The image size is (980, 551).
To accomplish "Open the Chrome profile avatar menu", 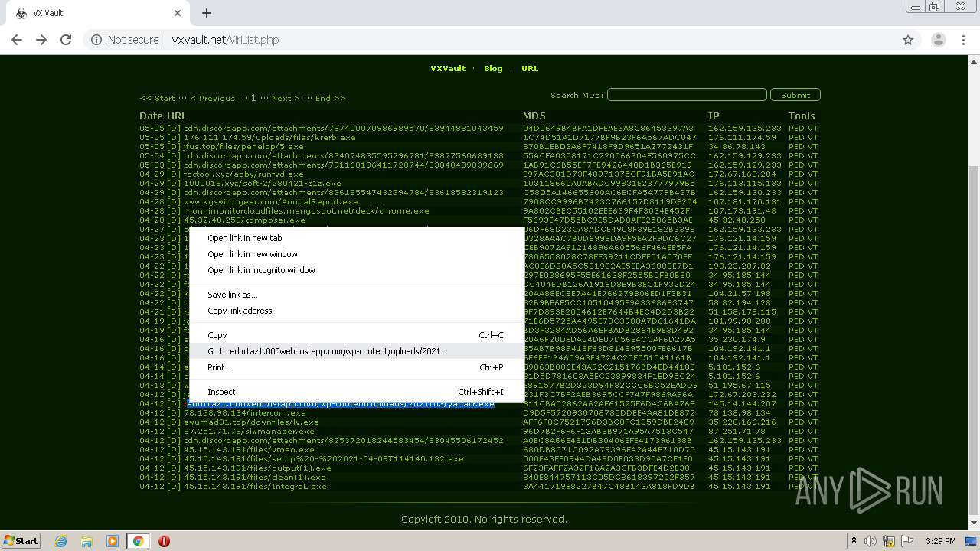I will pos(938,40).
